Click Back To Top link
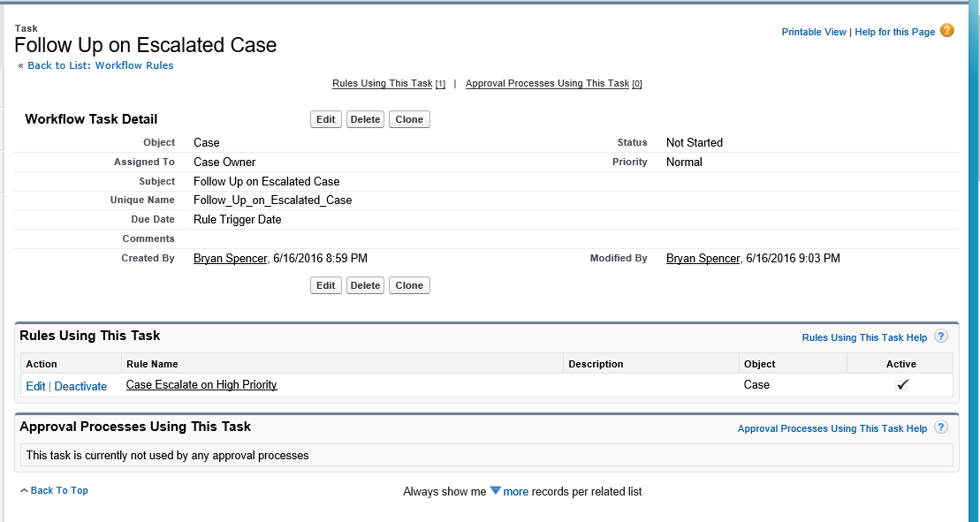This screenshot has width=980, height=522. tap(59, 491)
